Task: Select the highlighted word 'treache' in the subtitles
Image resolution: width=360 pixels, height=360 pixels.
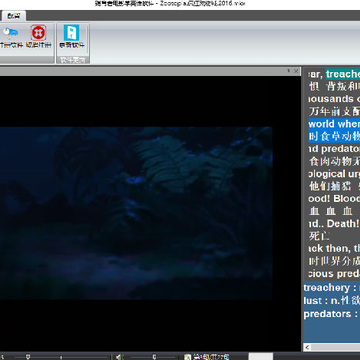Action: coord(343,74)
